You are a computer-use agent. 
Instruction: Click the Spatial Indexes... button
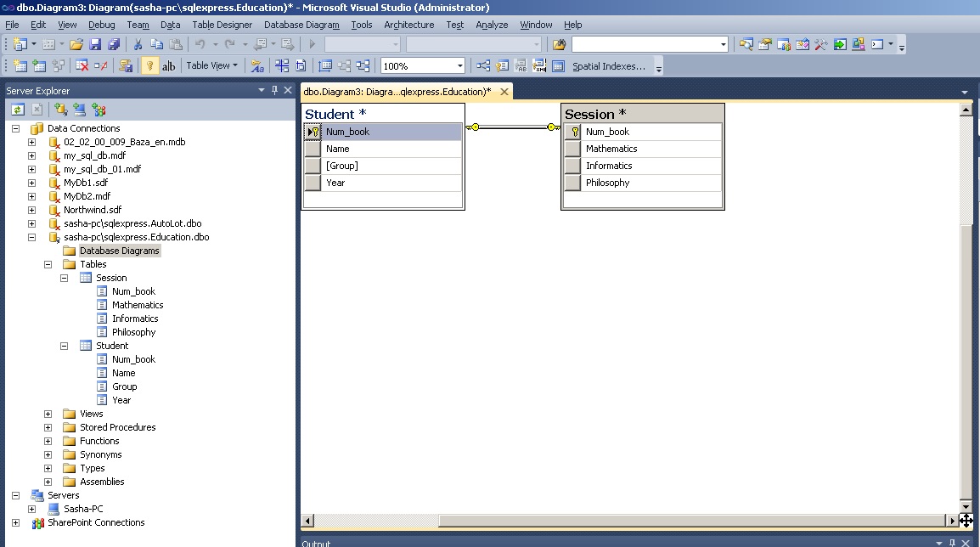609,65
